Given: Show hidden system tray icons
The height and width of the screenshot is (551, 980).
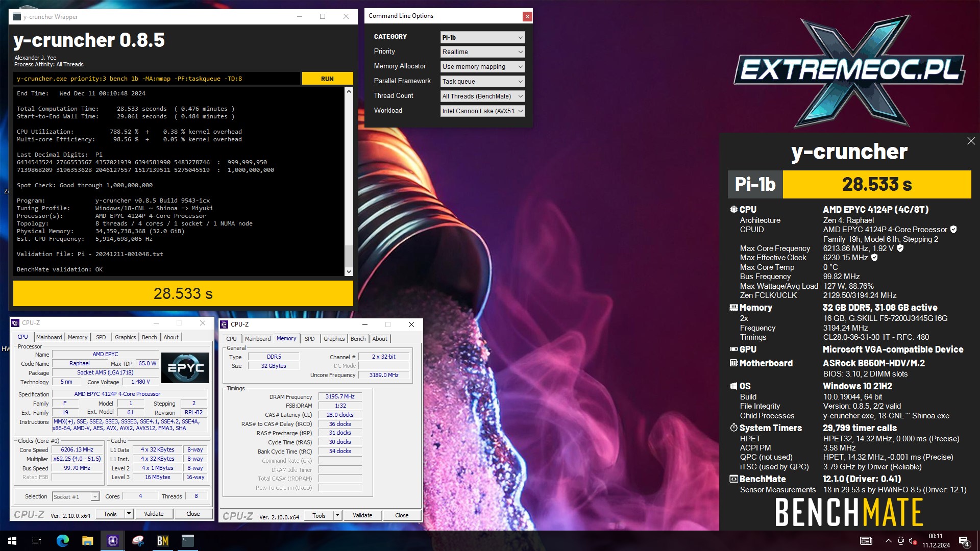Looking at the screenshot, I should coord(888,541).
